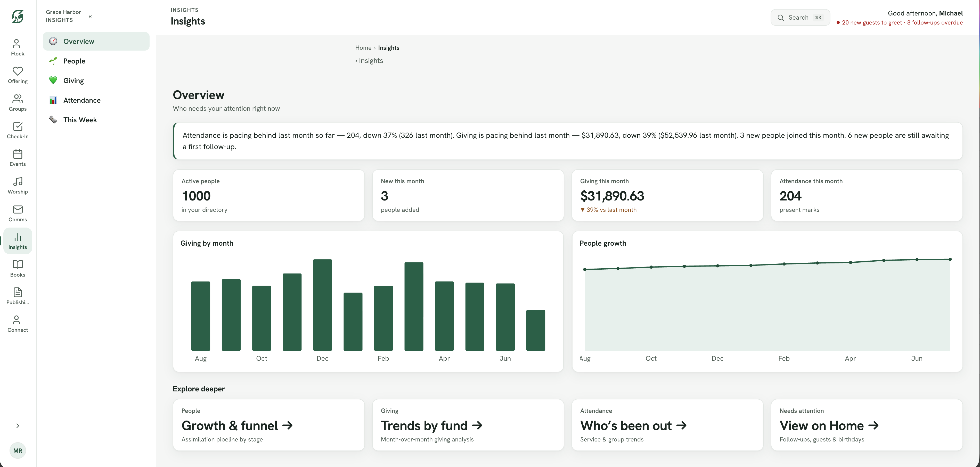Click the Aug bar in Giving by month
Viewport: 980px width, 467px height.
tap(200, 316)
